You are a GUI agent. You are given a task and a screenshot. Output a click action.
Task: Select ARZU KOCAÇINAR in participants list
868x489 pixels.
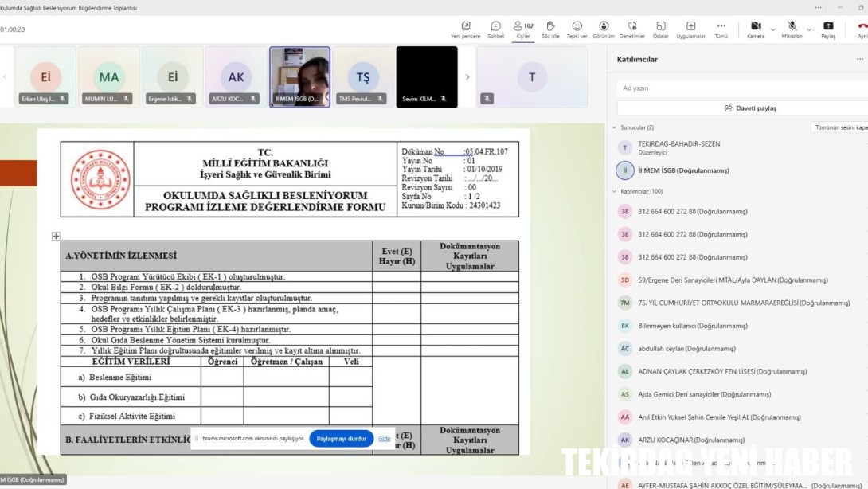(691, 440)
